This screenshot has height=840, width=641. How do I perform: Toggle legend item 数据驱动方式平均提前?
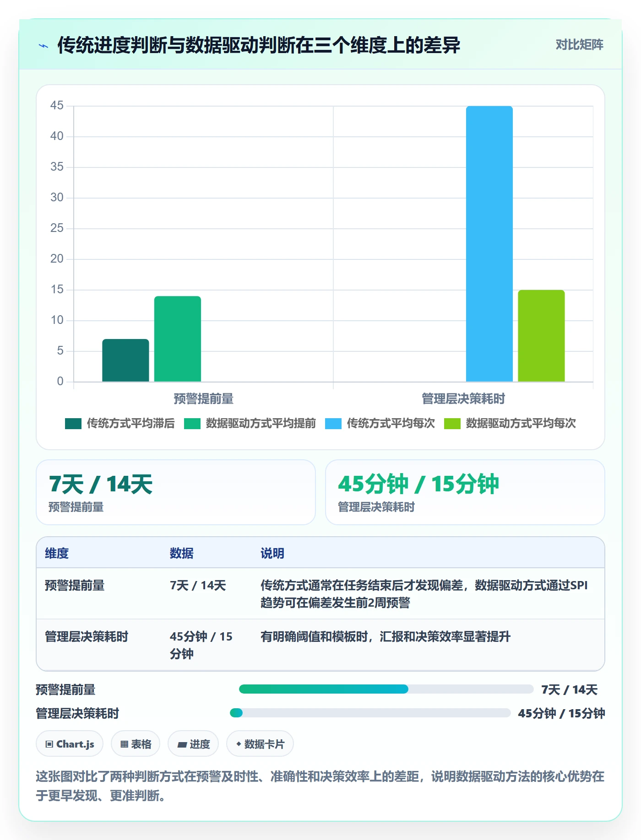click(250, 424)
